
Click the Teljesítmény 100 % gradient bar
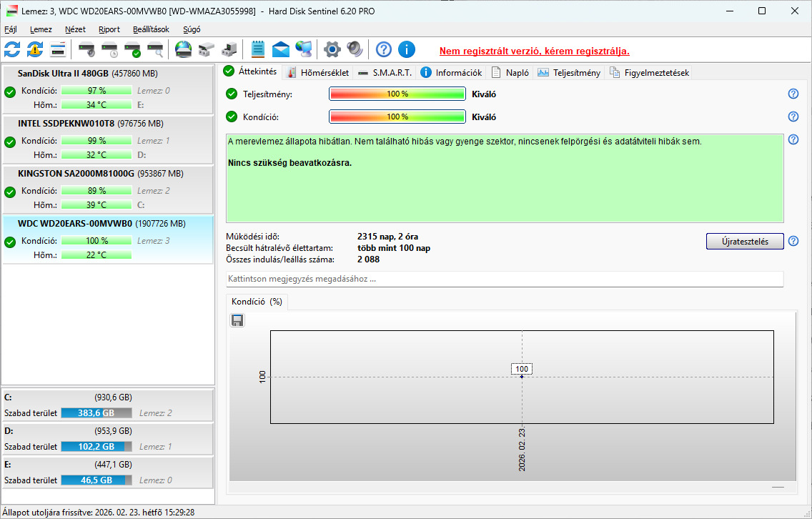[x=397, y=94]
